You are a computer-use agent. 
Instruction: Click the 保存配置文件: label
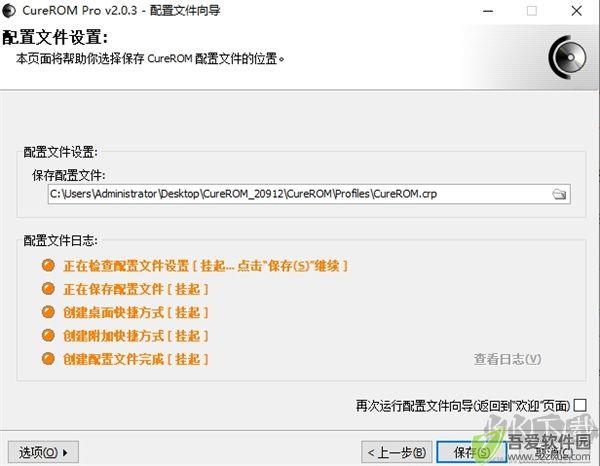click(x=69, y=176)
